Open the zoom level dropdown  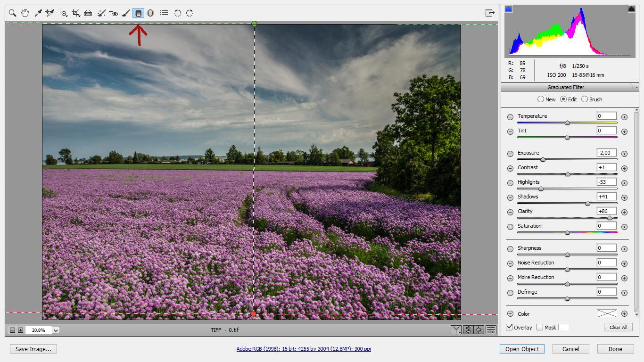coord(56,330)
